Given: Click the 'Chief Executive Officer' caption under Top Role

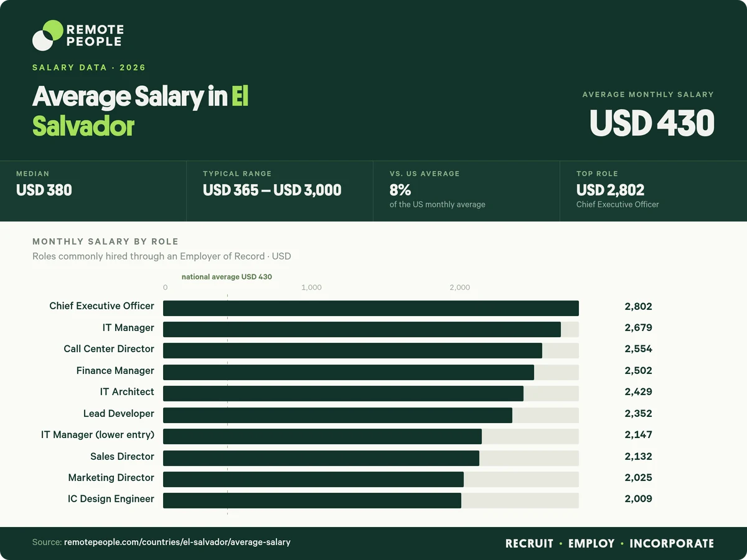Looking at the screenshot, I should coord(618,205).
